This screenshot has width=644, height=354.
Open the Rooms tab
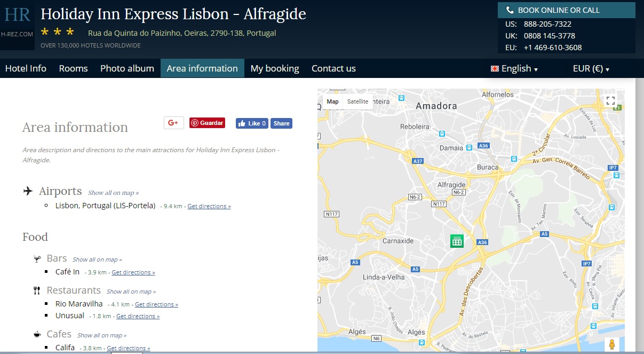pyautogui.click(x=73, y=68)
